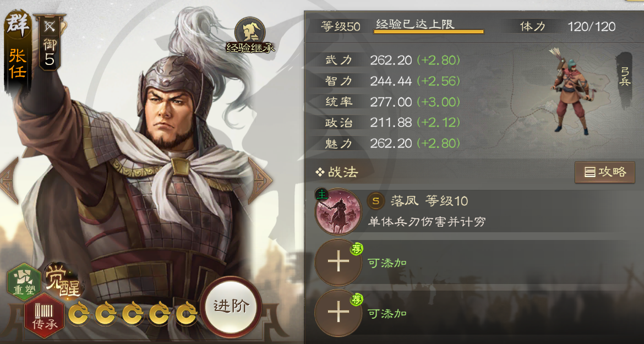644x344 pixels.
Task: Add a tactic in the third skill slot
Action: tap(338, 313)
